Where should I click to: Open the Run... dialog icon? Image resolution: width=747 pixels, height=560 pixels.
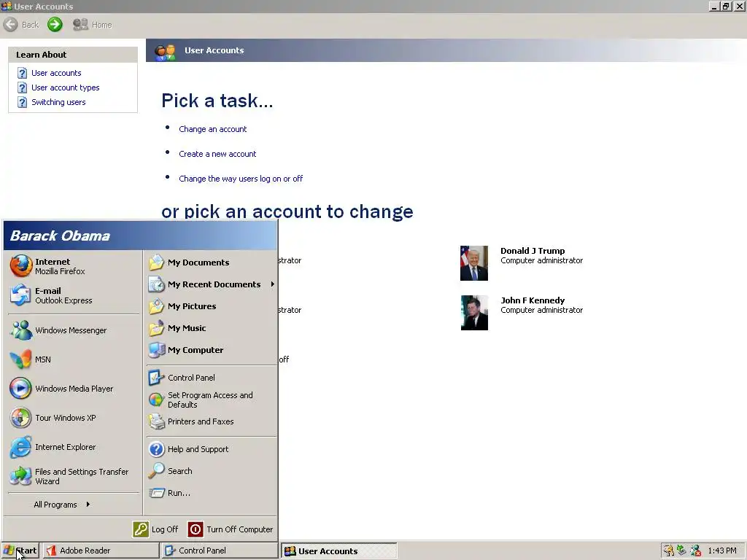coord(156,493)
